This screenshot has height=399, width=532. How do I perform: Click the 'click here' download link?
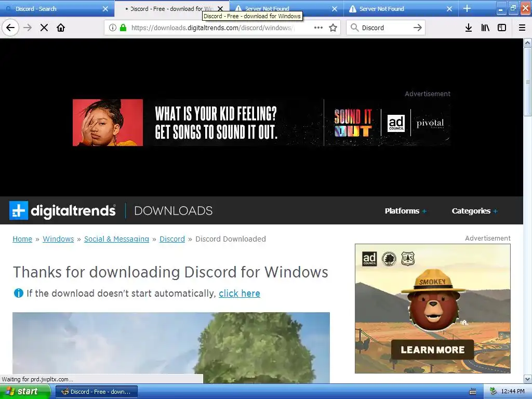240,294
